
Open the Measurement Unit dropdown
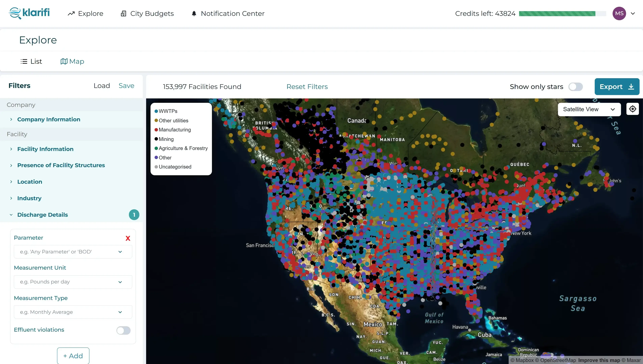tap(73, 282)
